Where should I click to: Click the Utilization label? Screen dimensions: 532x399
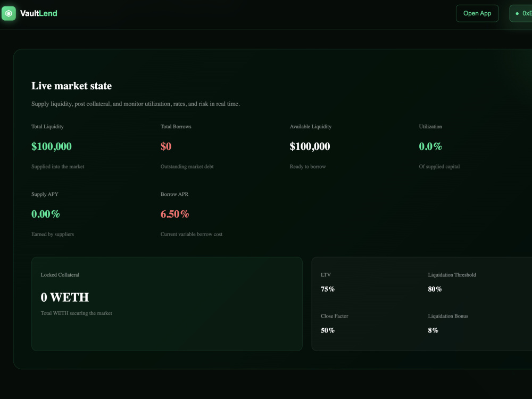[430, 127]
